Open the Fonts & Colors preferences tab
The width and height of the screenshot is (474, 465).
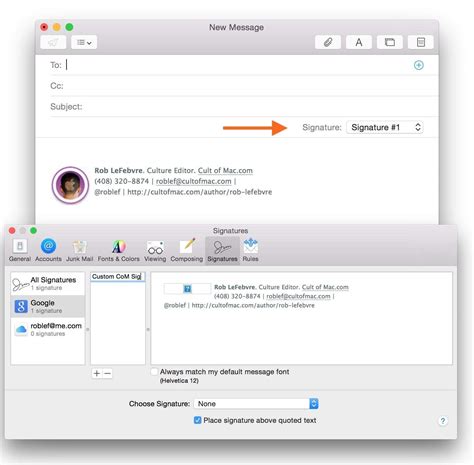[x=118, y=251]
